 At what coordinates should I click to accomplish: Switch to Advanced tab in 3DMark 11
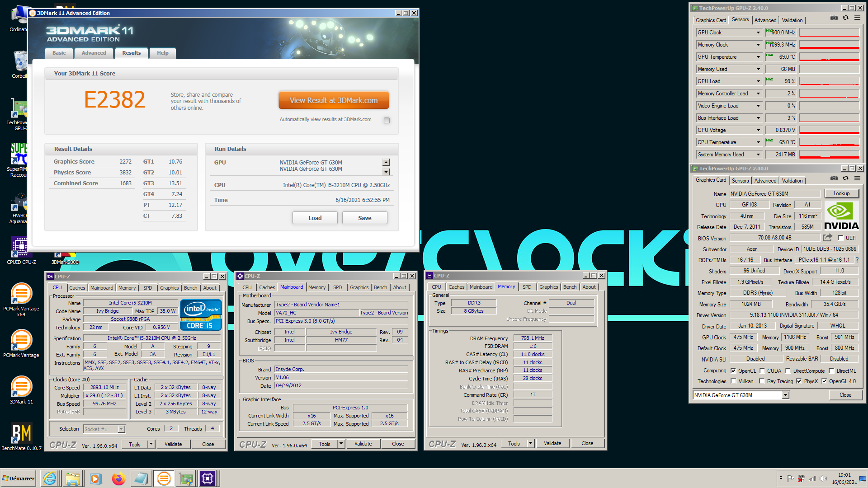(94, 53)
